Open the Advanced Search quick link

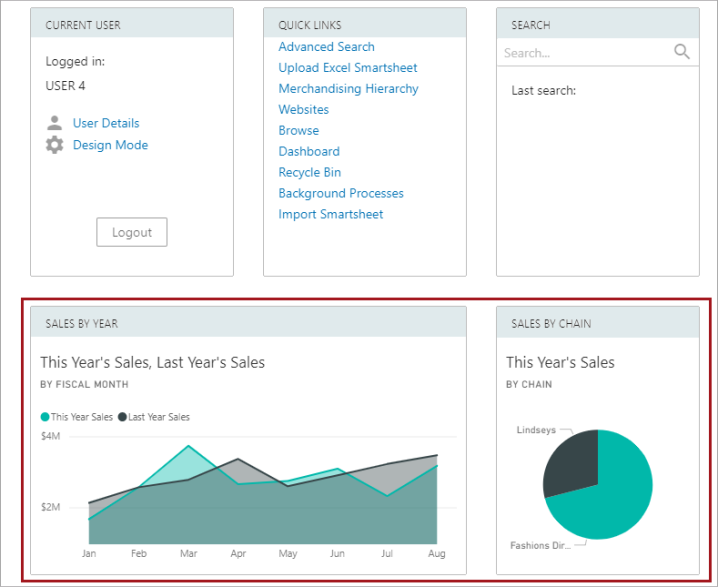(326, 47)
